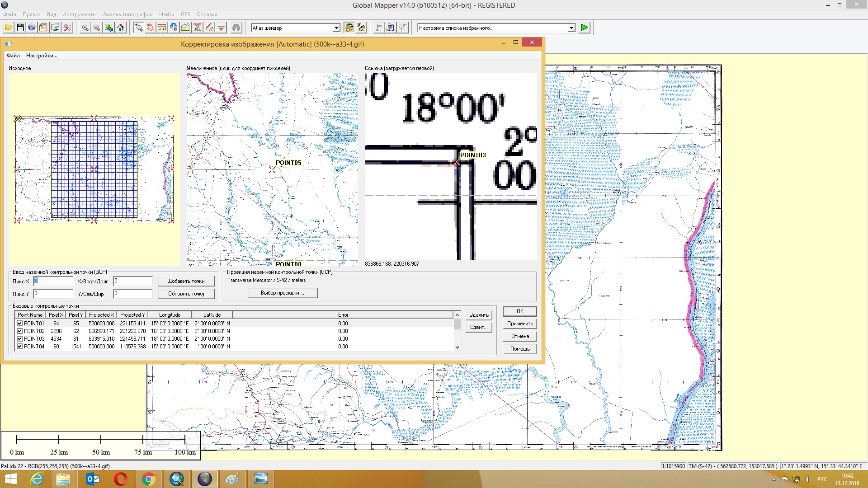Click the Save workspace floppy icon

[20, 28]
